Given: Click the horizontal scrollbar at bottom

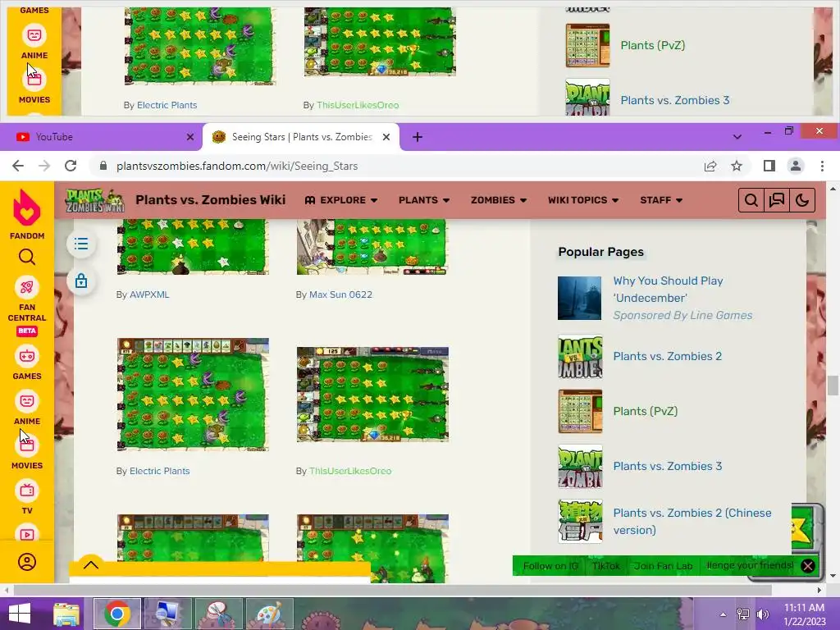Looking at the screenshot, I should pyautogui.click(x=392, y=590).
